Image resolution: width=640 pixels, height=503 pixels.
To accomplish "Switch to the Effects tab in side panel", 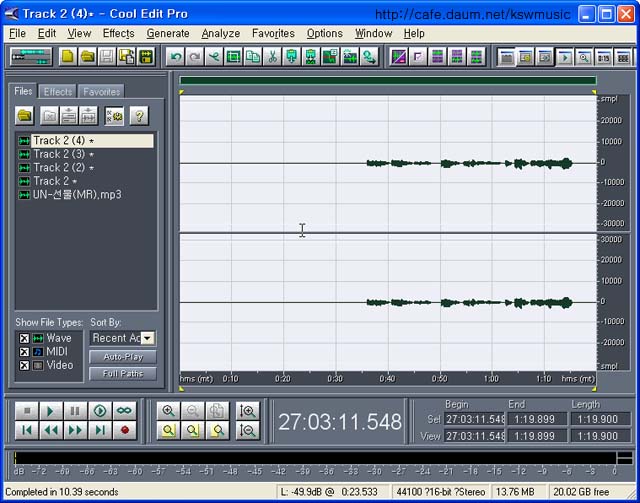I will pos(58,92).
